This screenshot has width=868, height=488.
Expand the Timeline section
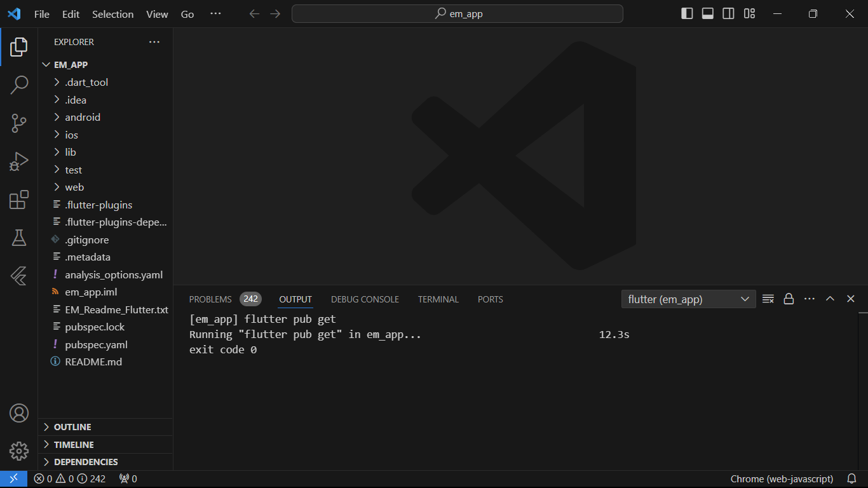(x=105, y=445)
